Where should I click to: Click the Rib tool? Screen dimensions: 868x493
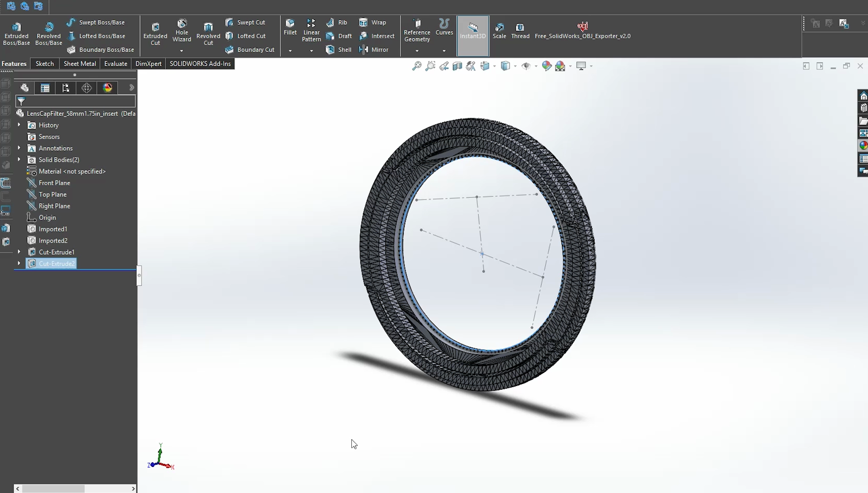tap(336, 22)
